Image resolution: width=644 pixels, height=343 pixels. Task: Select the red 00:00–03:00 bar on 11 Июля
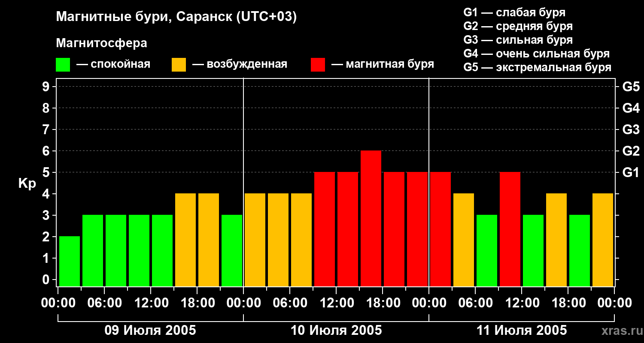pos(440,229)
